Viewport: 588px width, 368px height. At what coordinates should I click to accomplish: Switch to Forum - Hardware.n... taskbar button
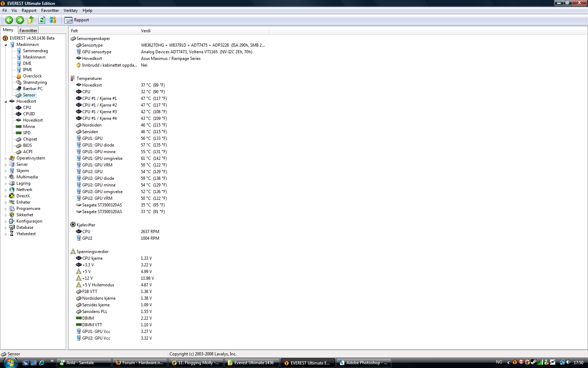[x=140, y=363]
